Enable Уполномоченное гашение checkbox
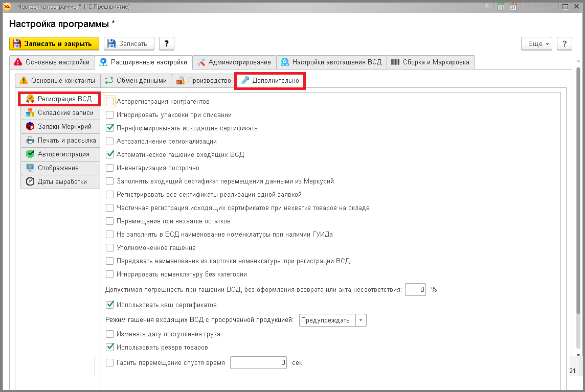Screen dimensions: 585x392 pos(109,248)
